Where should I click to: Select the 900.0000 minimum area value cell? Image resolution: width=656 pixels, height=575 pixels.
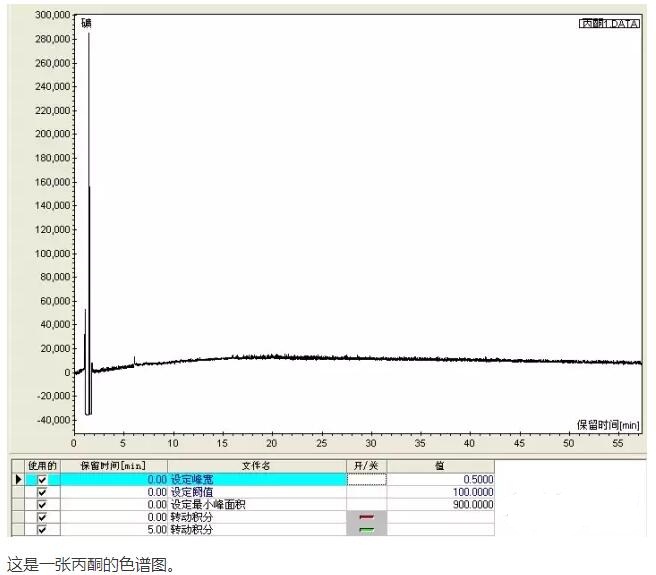[x=440, y=505]
